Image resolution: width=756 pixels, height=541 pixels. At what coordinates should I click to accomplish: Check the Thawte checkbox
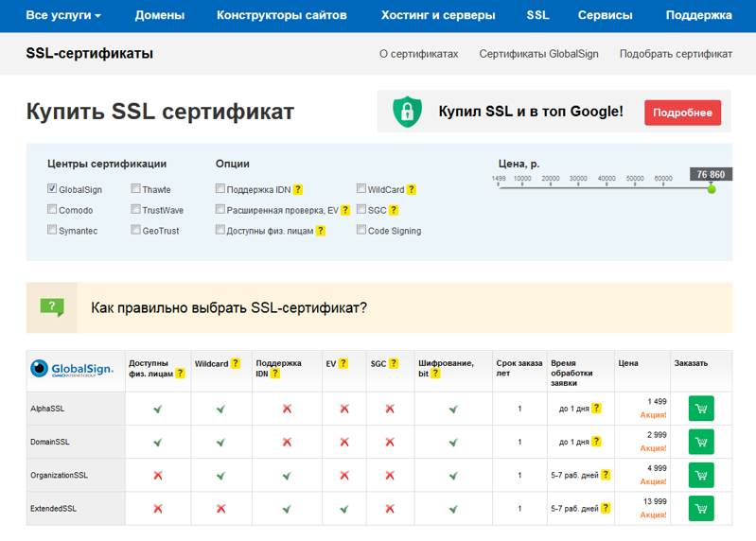[x=135, y=188]
